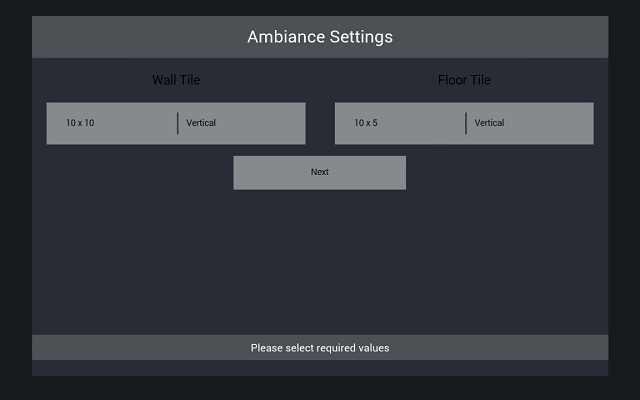Select the '10 x 5' floor tile value

(366, 123)
